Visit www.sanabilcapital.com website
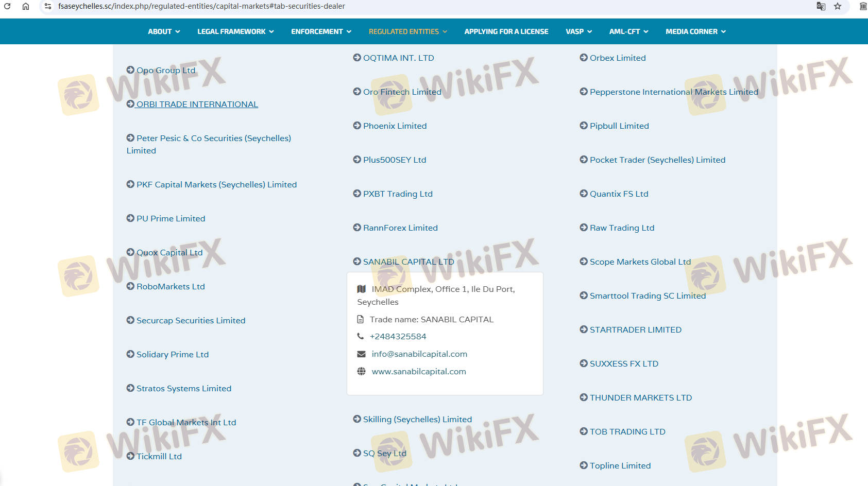Screen dimensions: 868x486 pos(419,372)
